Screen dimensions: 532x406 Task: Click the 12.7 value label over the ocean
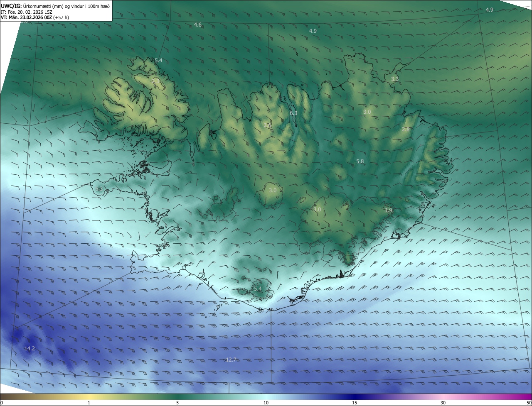tap(231, 360)
